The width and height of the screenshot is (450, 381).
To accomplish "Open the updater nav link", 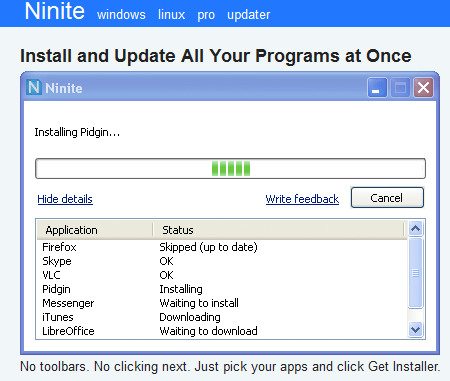I will pos(249,15).
